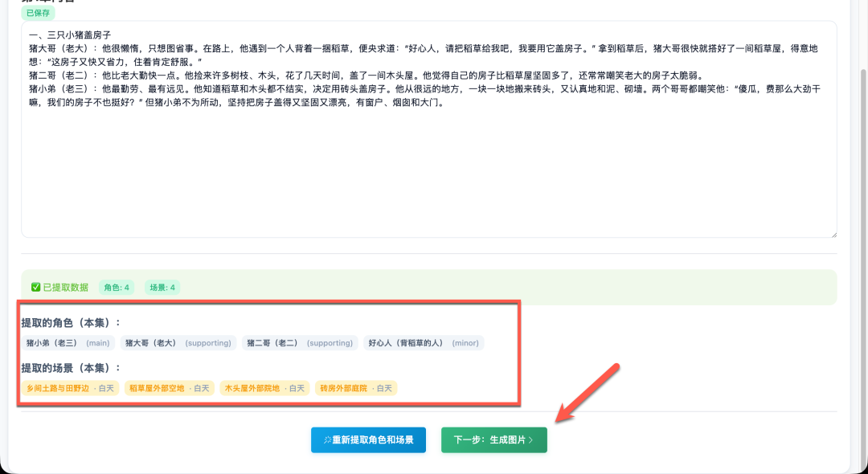Select the (main) role tag beside 猪小弟
Viewport: 868px width, 474px height.
[x=97, y=343]
